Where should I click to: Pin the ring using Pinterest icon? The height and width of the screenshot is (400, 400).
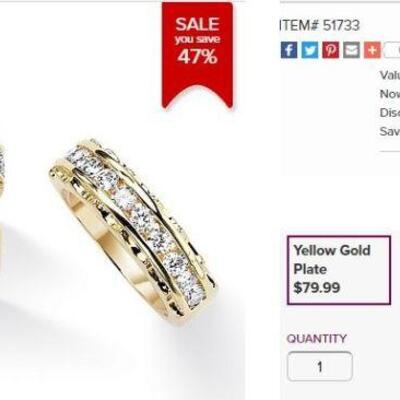pyautogui.click(x=331, y=50)
